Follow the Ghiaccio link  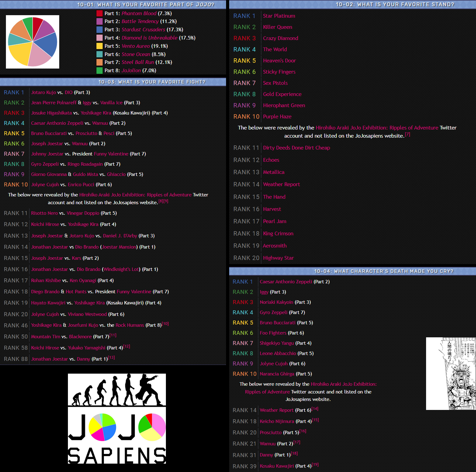coord(116,174)
